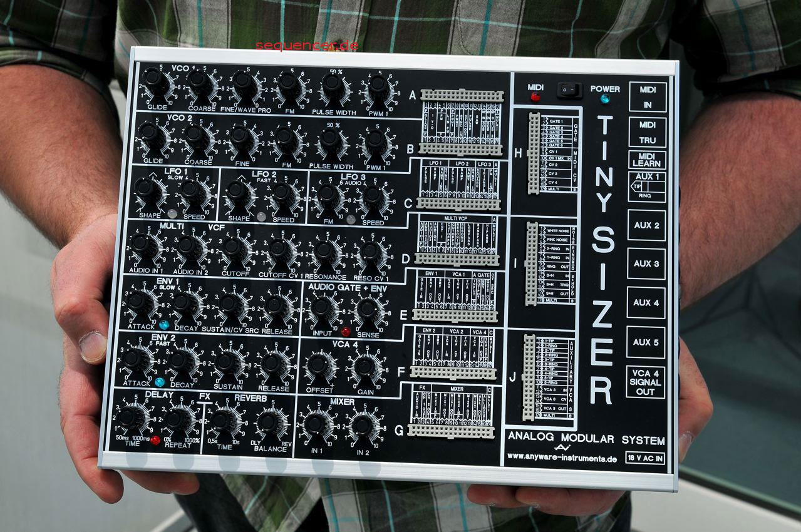Image resolution: width=801 pixels, height=532 pixels.
Task: Select the AUX 2 jack box
Action: click(x=646, y=225)
